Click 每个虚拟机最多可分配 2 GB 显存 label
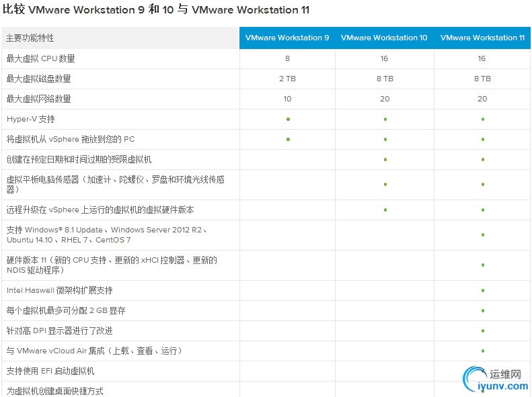Image resolution: width=532 pixels, height=397 pixels. 66,310
